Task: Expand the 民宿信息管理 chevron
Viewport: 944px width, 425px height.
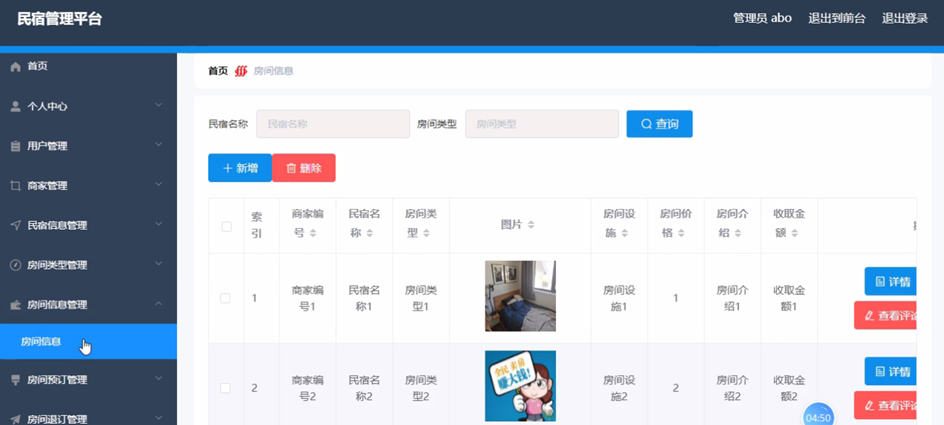Action: [x=158, y=224]
